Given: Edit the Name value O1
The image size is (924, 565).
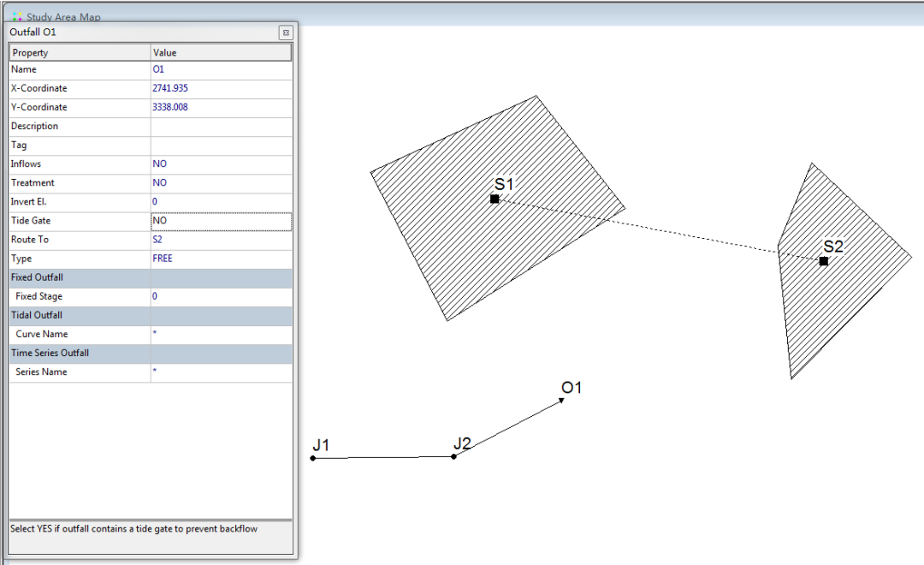Looking at the screenshot, I should click(x=221, y=69).
